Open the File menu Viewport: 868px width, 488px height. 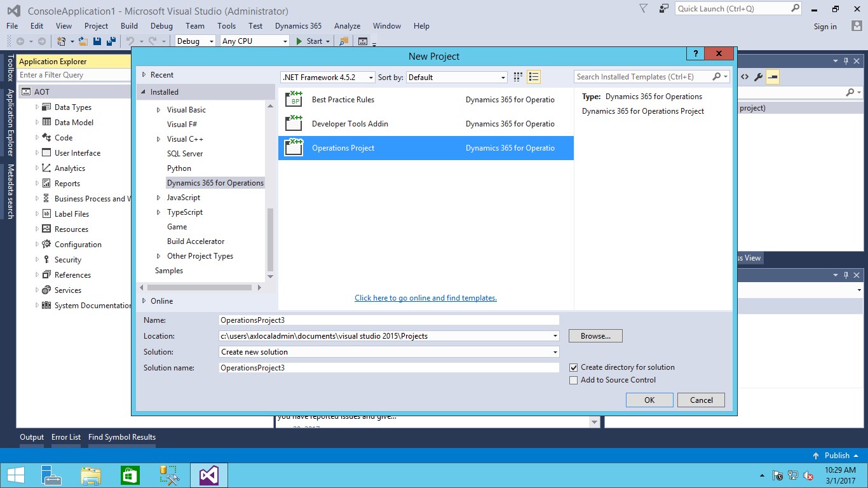pos(12,26)
